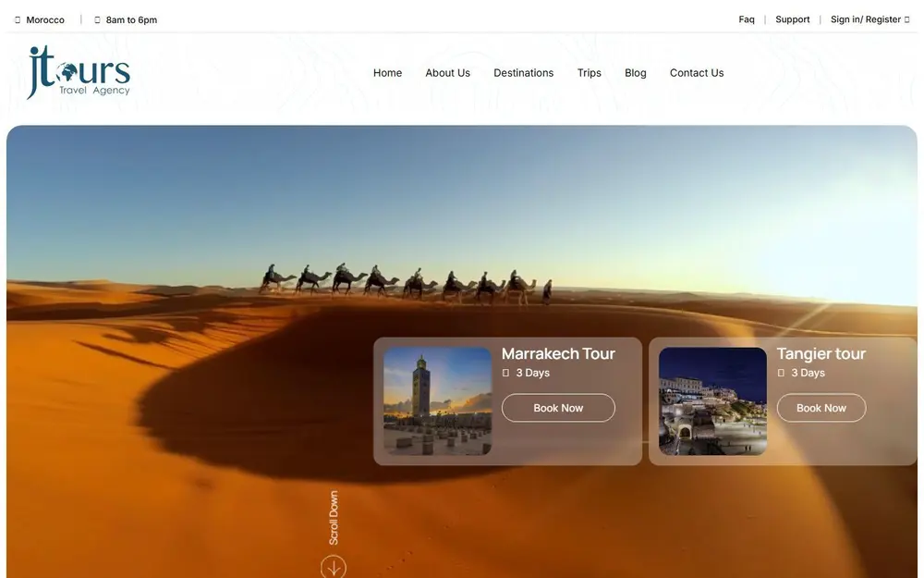Click the Morocco location text

45,19
